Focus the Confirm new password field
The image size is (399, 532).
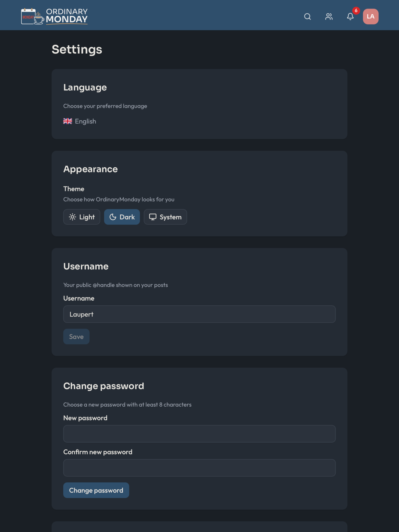click(x=199, y=468)
